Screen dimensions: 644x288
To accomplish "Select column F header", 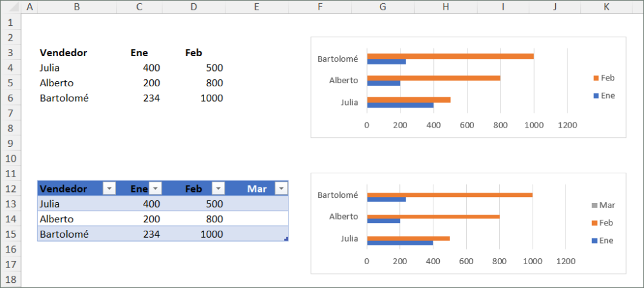I will [319, 7].
